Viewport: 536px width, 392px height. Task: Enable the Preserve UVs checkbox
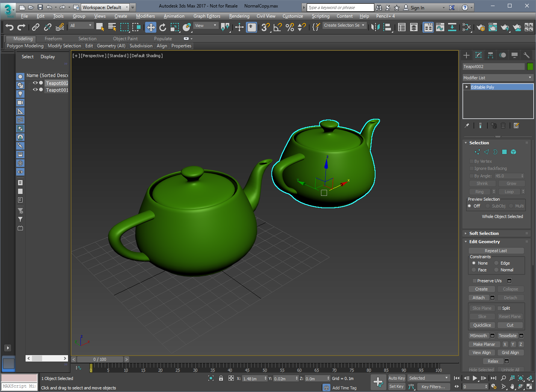[474, 281]
